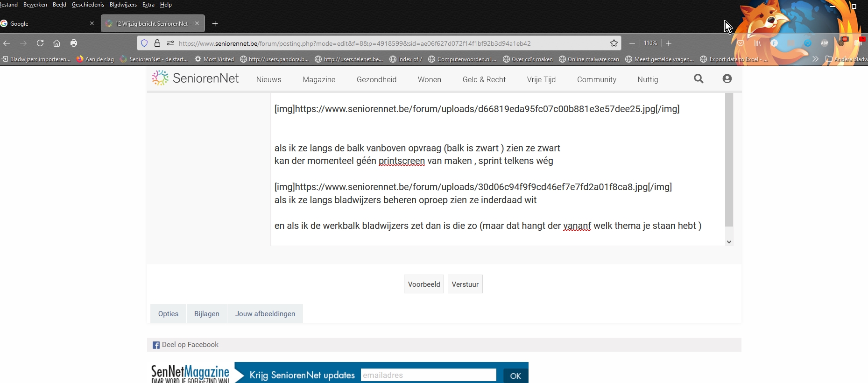
Task: Open the Andere bladwijzers folder
Action: (x=847, y=59)
